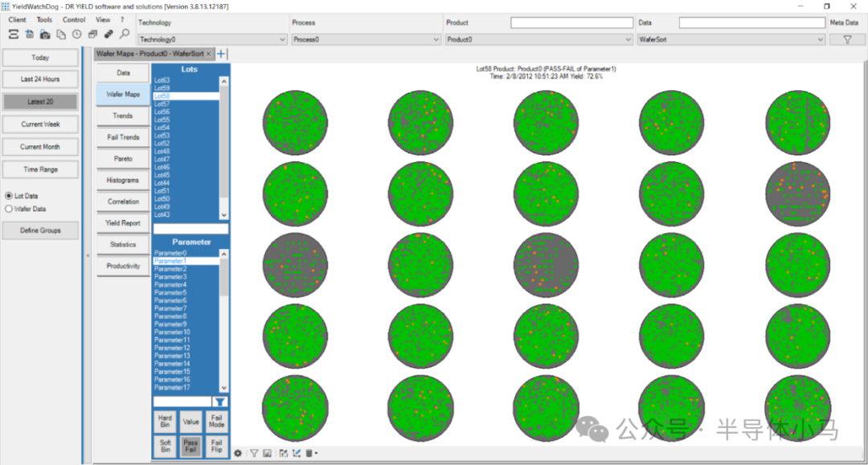Click the chart image icon in bottom toolbar
The width and height of the screenshot is (868, 465).
pos(268,454)
